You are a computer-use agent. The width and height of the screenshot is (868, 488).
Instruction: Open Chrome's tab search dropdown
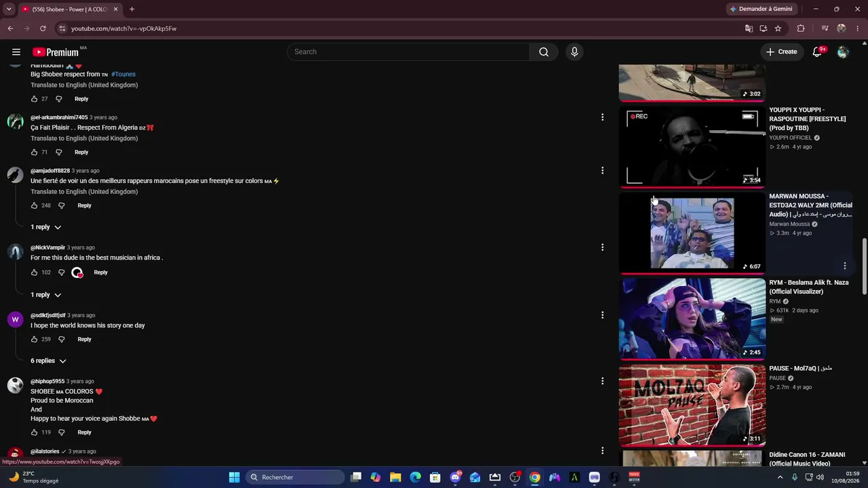click(9, 9)
